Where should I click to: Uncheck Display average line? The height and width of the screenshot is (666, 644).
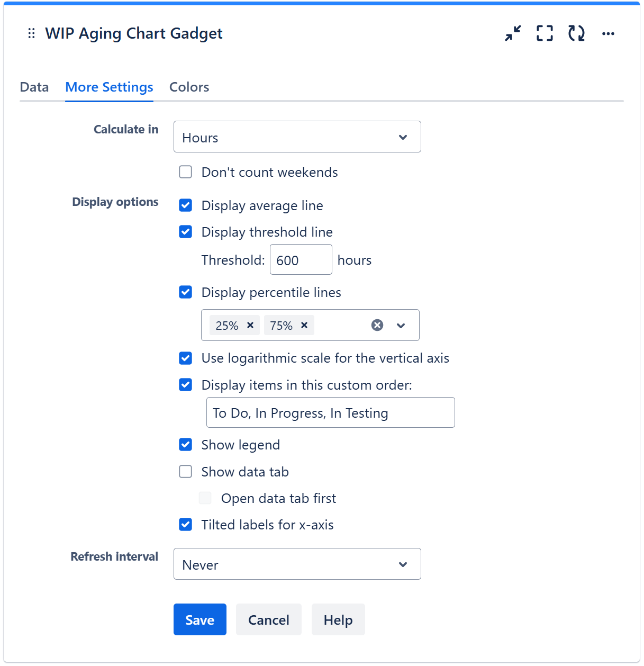pyautogui.click(x=186, y=205)
